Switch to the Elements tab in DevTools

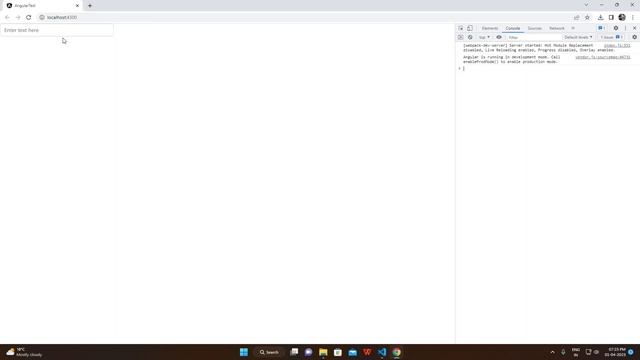(490, 28)
